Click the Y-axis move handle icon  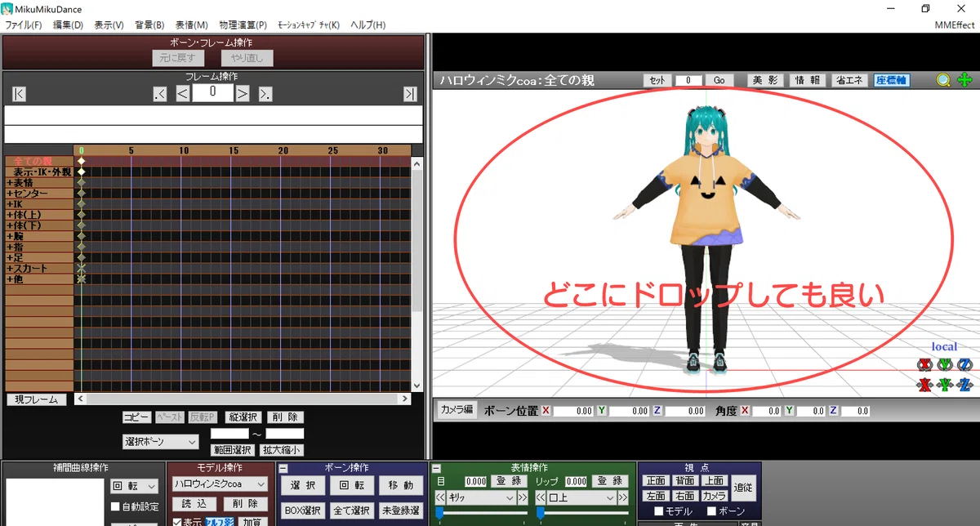[x=945, y=384]
